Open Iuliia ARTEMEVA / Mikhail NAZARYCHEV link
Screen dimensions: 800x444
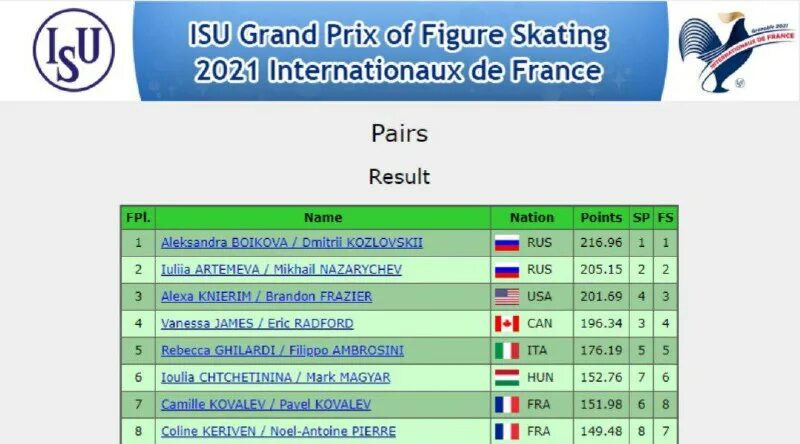(282, 269)
